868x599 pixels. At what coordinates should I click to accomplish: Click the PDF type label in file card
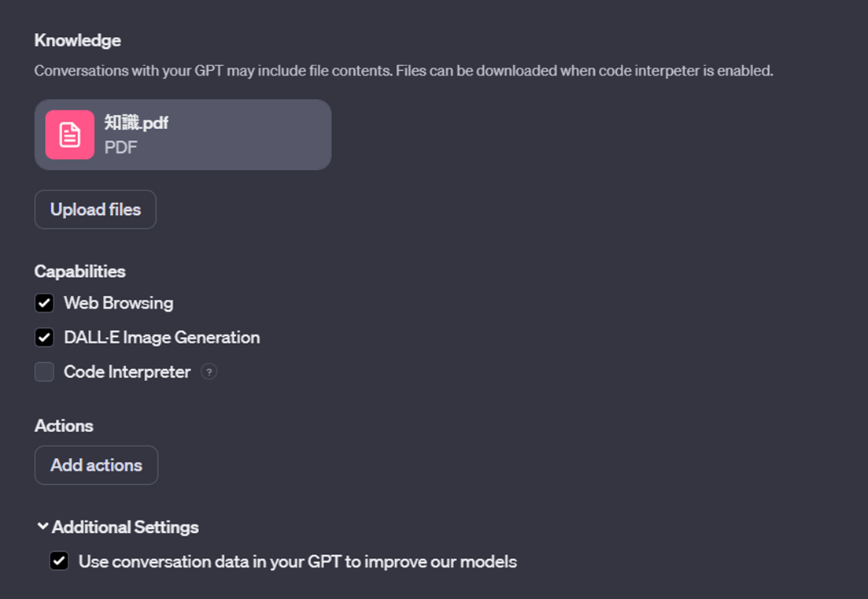click(120, 147)
